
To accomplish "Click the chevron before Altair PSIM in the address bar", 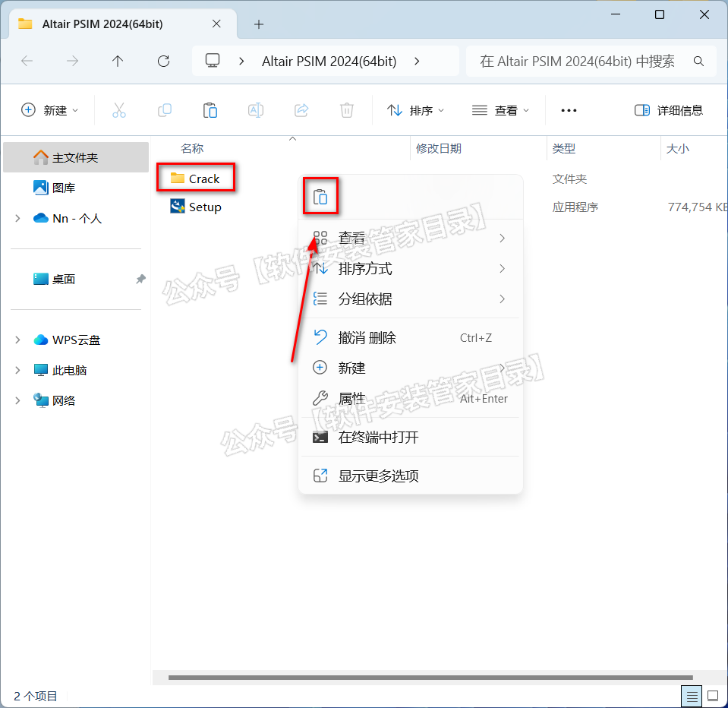I will [241, 61].
